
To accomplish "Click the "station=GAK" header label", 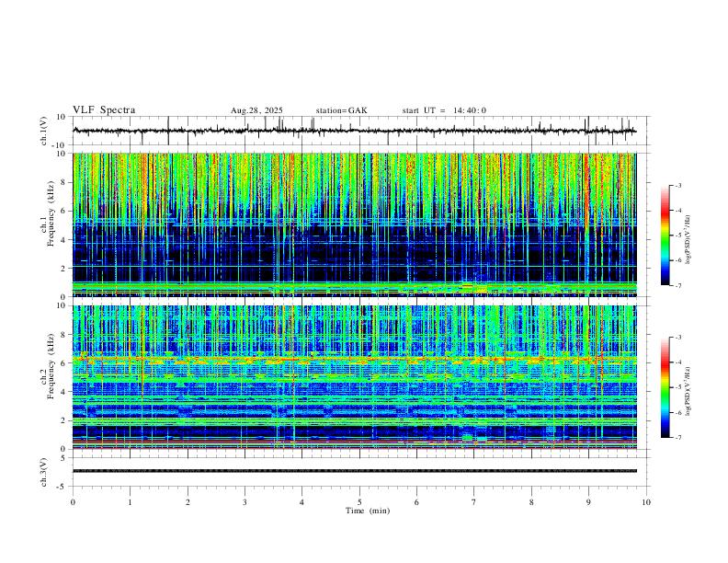I will pyautogui.click(x=341, y=110).
